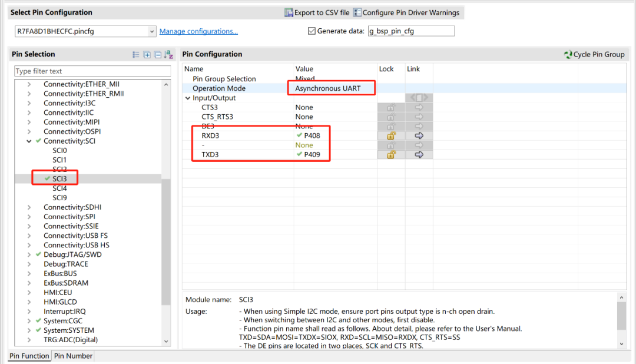Click the Cycle Pin Group button
Image resolution: width=636 pixels, height=364 pixels.
(x=594, y=54)
